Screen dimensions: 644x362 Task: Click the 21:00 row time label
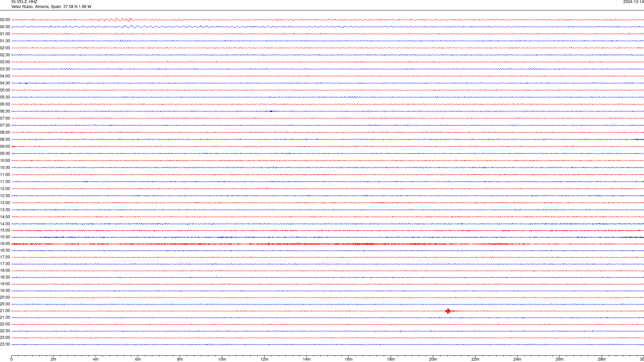pos(5,311)
